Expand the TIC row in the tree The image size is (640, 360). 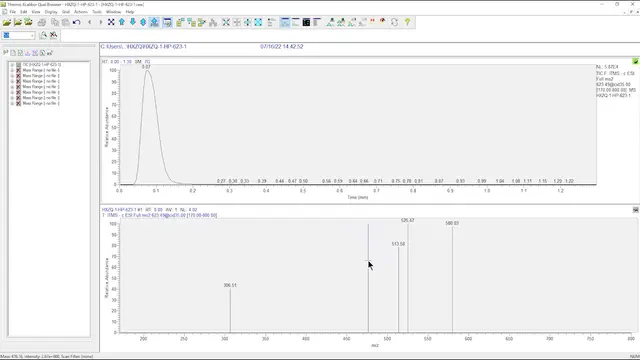point(12,65)
